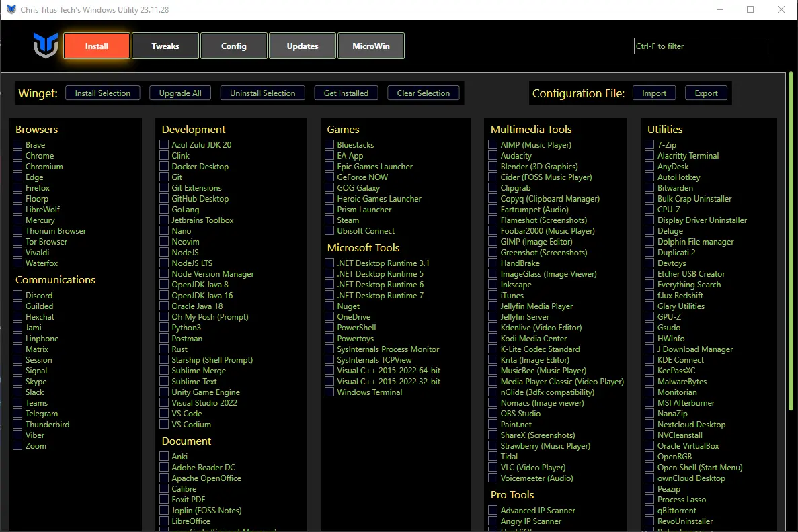The width and height of the screenshot is (798, 532).
Task: Open the Config tab
Action: [x=234, y=46]
